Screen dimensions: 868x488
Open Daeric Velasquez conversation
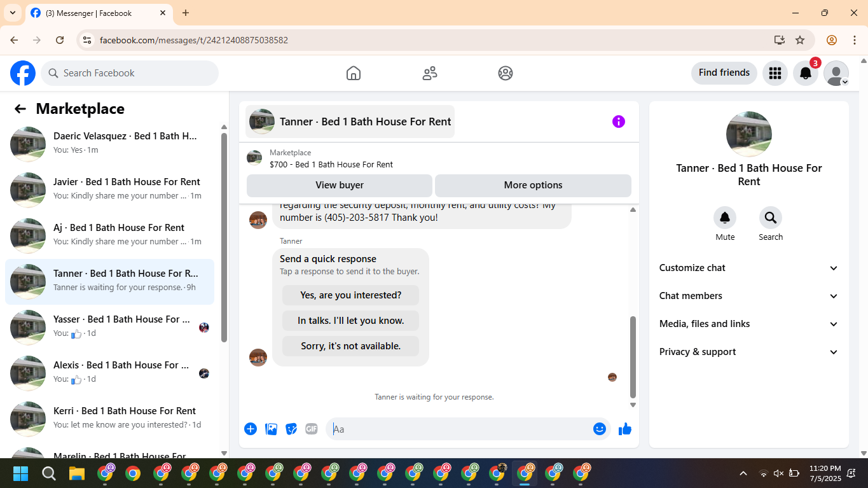click(x=109, y=144)
